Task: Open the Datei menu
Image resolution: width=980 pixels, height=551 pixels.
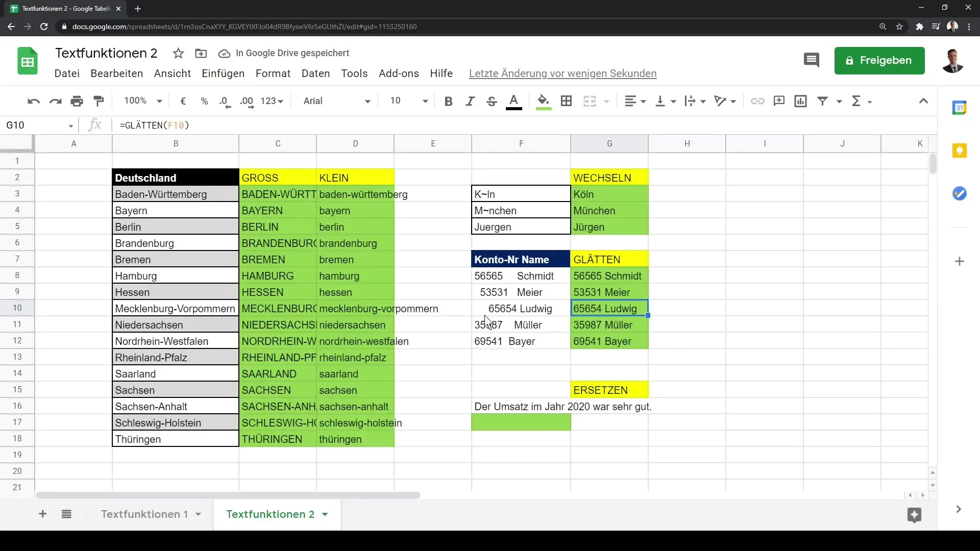Action: click(67, 73)
